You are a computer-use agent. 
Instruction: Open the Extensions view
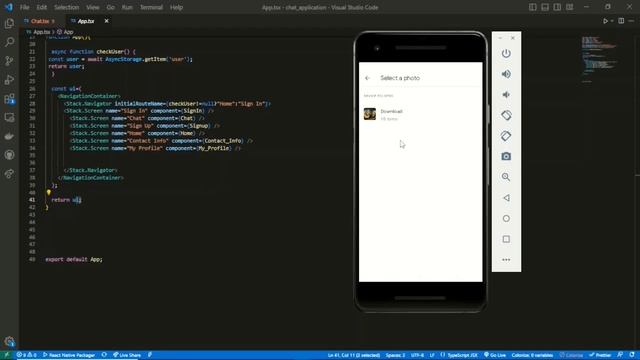[9, 99]
